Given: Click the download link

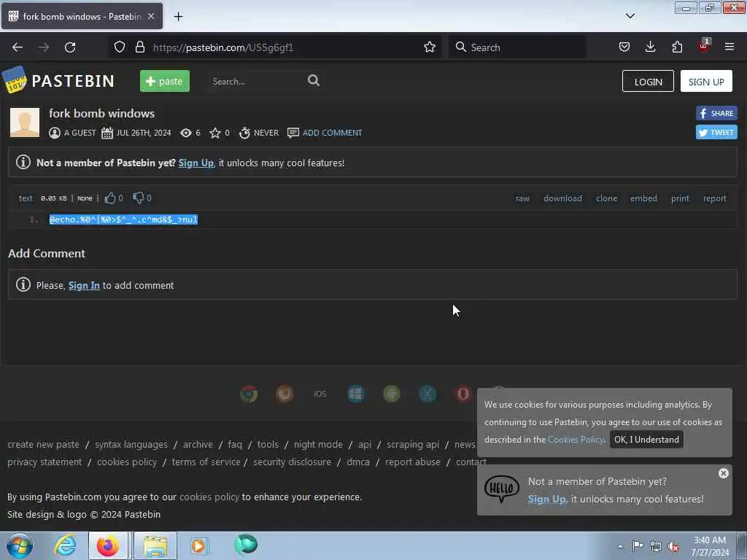Looking at the screenshot, I should (562, 198).
